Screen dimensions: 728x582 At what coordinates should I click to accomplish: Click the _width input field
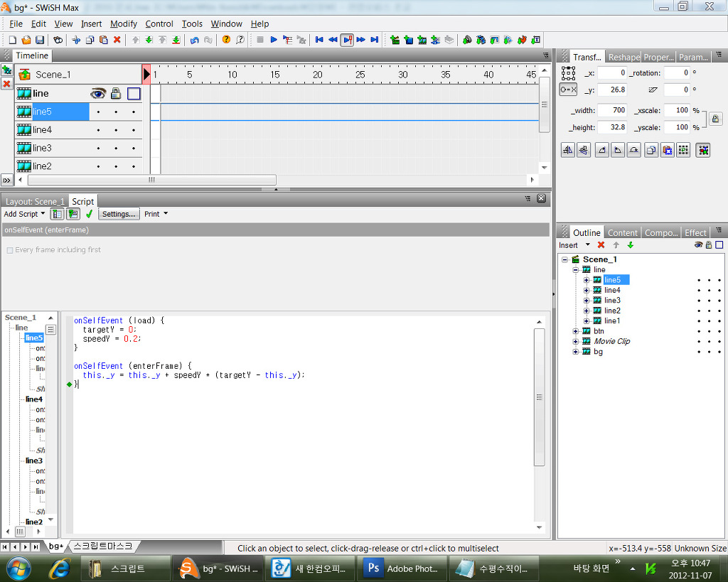click(612, 110)
